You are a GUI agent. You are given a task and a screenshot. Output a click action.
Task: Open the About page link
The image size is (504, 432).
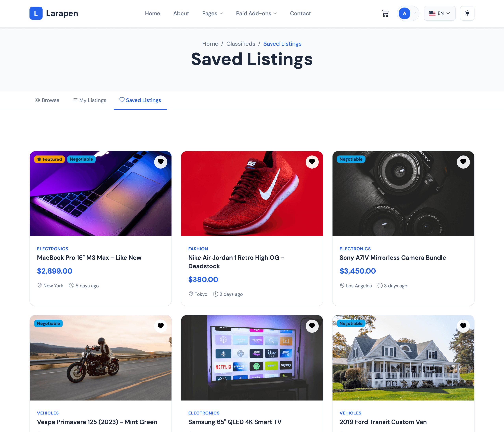[181, 13]
